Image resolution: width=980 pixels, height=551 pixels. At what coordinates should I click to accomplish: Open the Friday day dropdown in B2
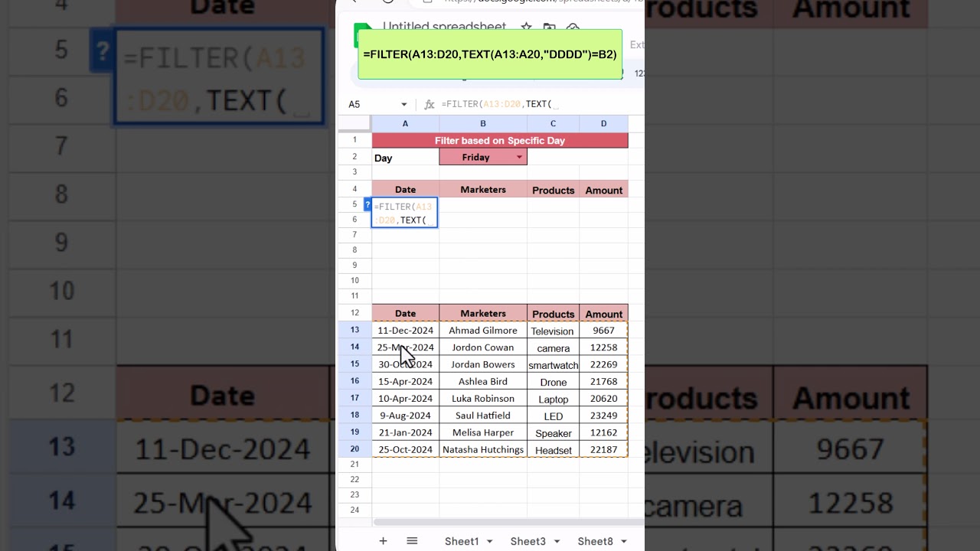pos(519,157)
